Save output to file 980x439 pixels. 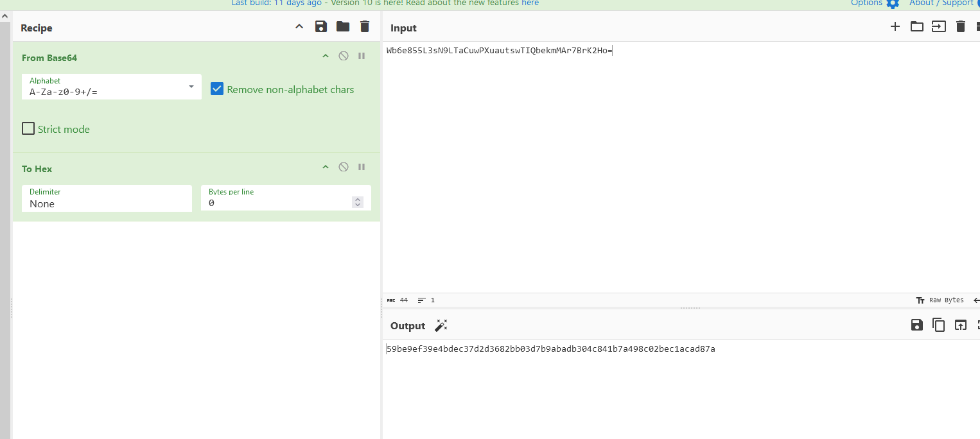point(917,325)
